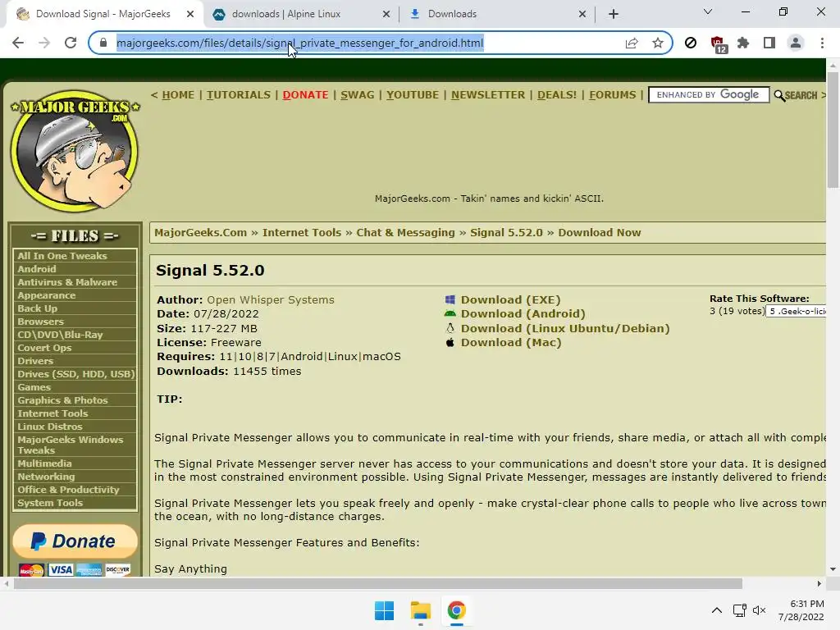Click the Apple icon beside Download (Mac)
The width and height of the screenshot is (840, 630).
click(450, 342)
